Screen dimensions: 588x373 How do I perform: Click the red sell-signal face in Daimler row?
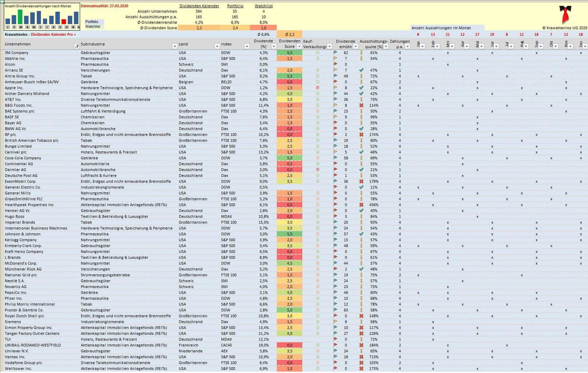[x=317, y=170]
